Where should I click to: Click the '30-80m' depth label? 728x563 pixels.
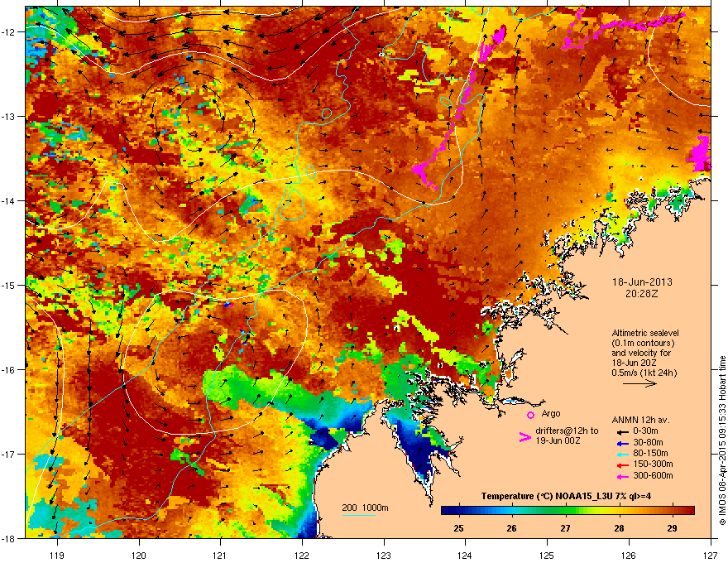(x=648, y=442)
